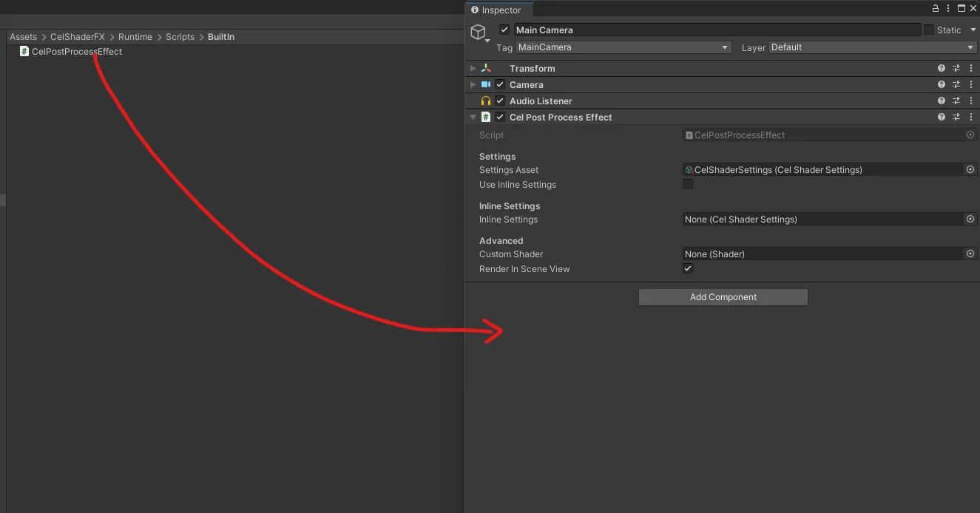
Task: Open help for the Transform component
Action: pos(942,68)
